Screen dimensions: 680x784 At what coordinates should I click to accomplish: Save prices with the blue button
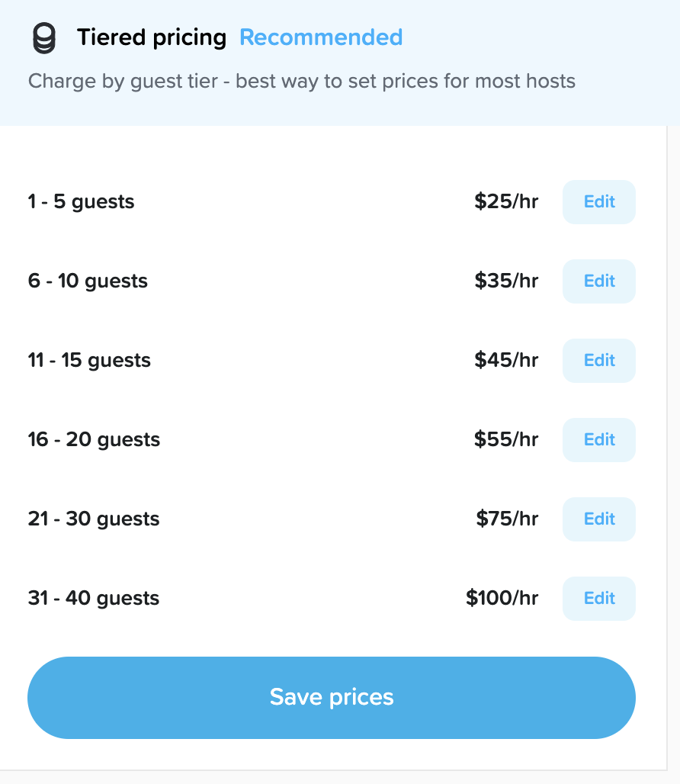[x=332, y=697]
